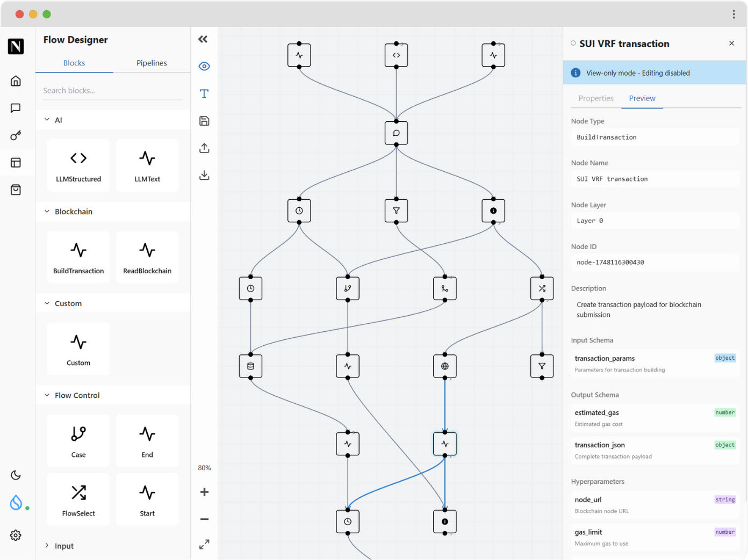Click the code brackets node at top
Screen dimensions: 748x560
(396, 55)
